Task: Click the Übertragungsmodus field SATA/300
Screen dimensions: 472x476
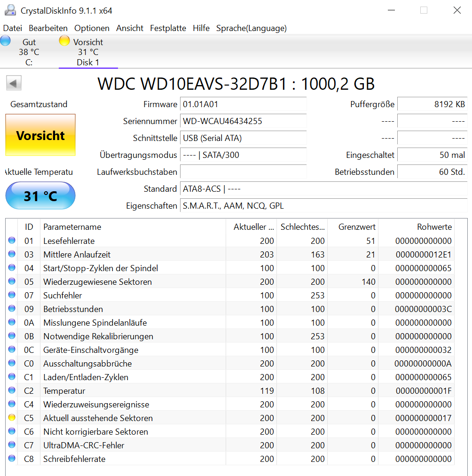Action: coord(244,155)
